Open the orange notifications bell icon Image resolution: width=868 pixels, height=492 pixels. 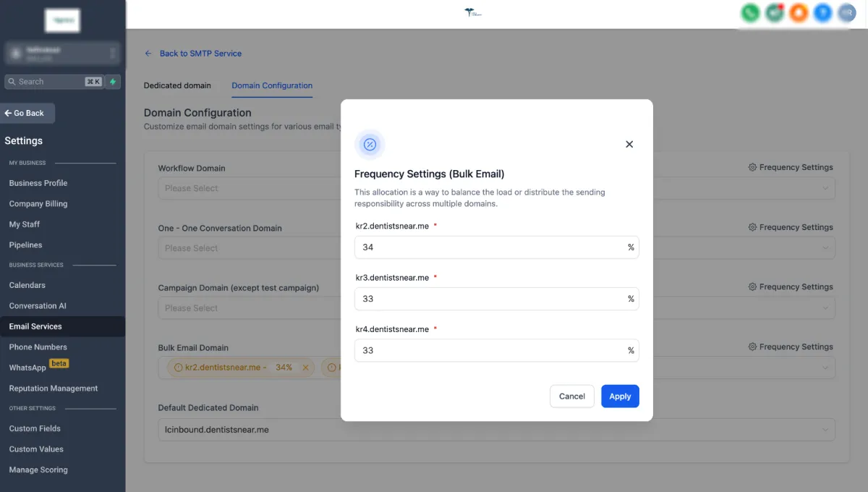[799, 12]
